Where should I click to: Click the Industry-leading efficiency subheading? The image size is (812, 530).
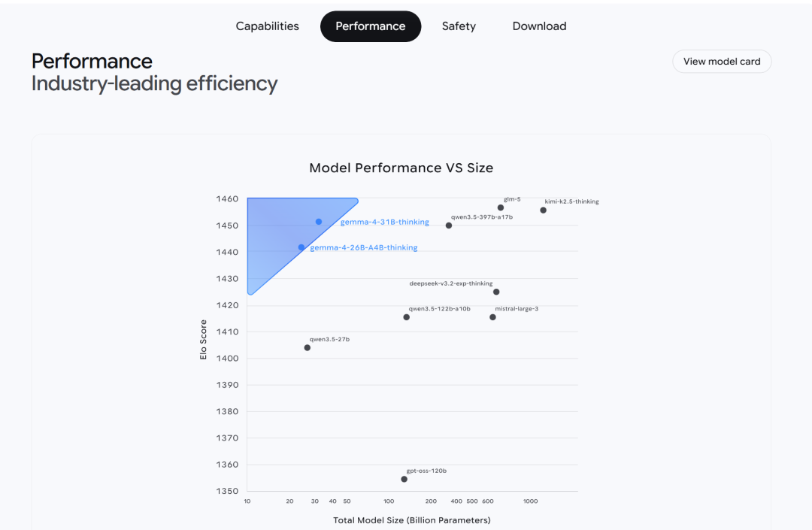tap(154, 83)
